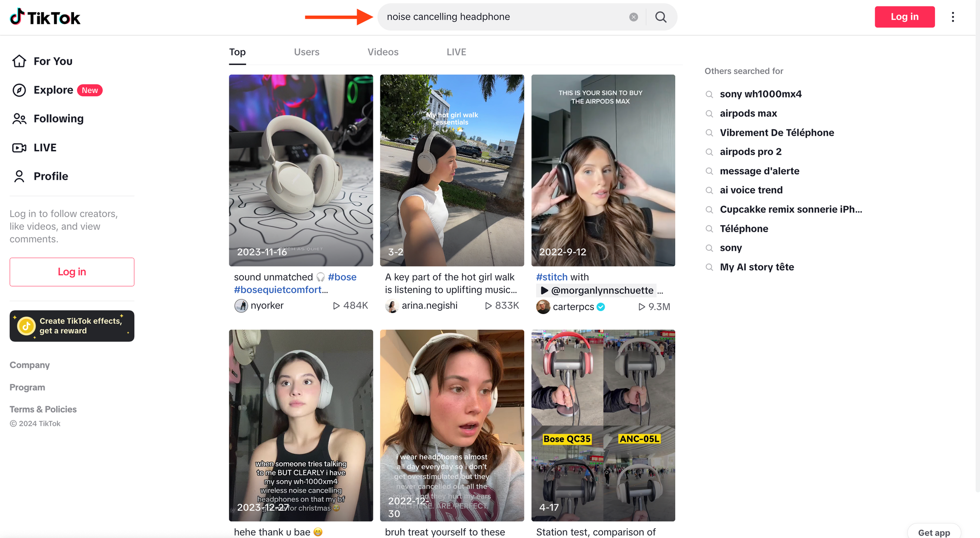Switch to the LIVE results tab
The width and height of the screenshot is (980, 538).
click(x=456, y=52)
